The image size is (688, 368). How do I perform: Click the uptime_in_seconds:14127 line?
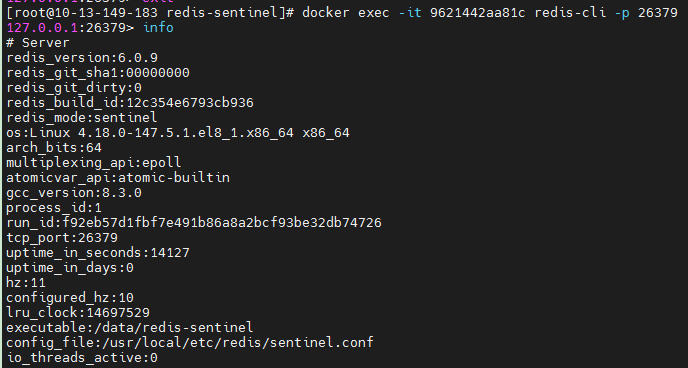click(x=98, y=253)
